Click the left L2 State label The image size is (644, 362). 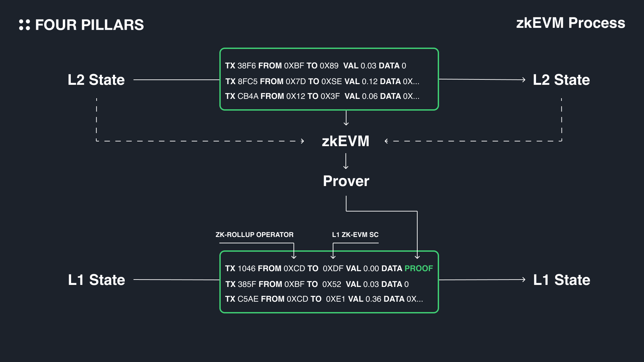(96, 80)
